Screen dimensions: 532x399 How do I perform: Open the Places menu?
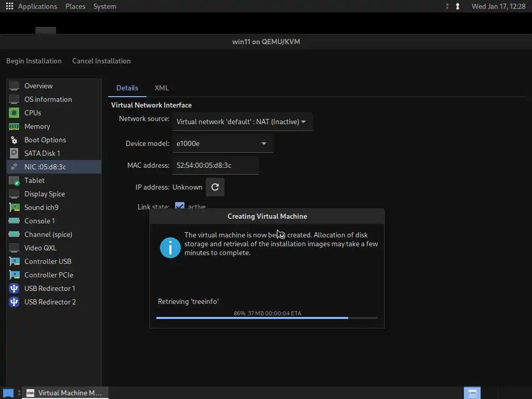(75, 6)
